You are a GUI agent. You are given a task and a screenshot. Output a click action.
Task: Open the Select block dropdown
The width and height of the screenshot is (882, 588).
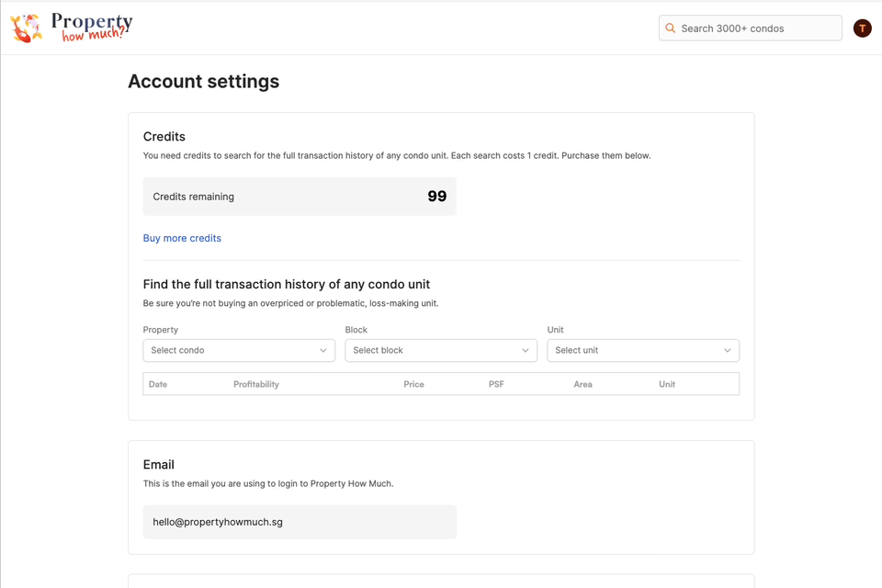tap(441, 351)
